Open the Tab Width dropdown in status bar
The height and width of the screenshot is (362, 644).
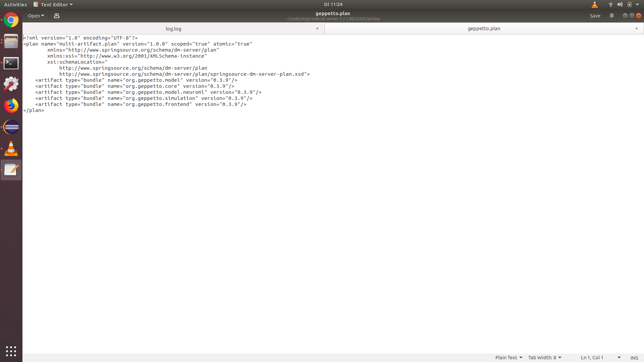544,357
